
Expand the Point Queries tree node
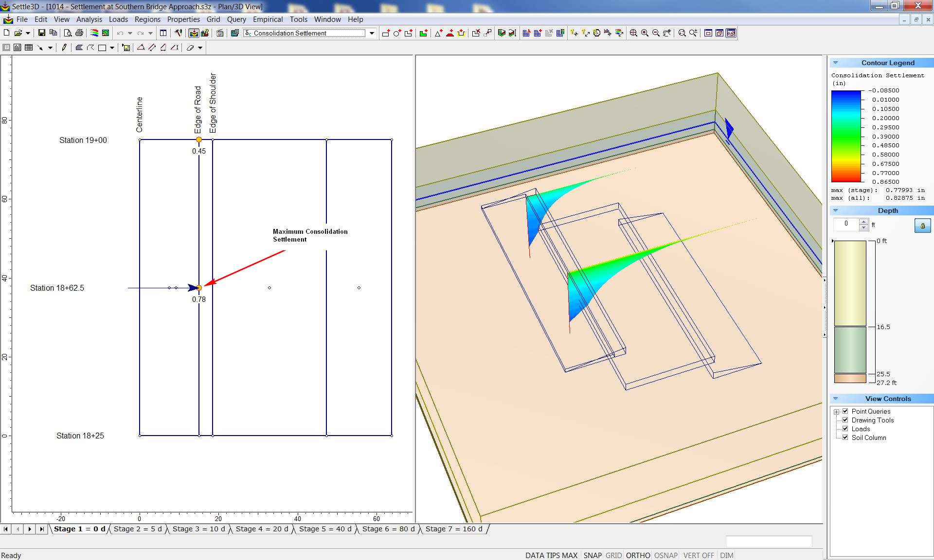tap(837, 412)
